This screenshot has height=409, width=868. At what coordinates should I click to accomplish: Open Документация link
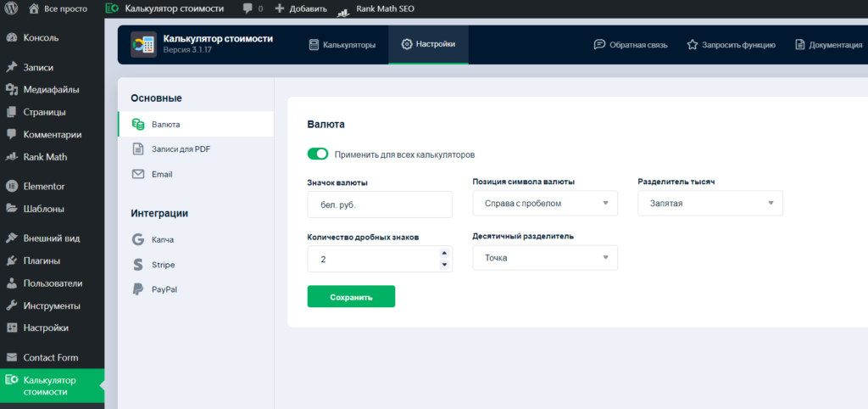tap(829, 45)
